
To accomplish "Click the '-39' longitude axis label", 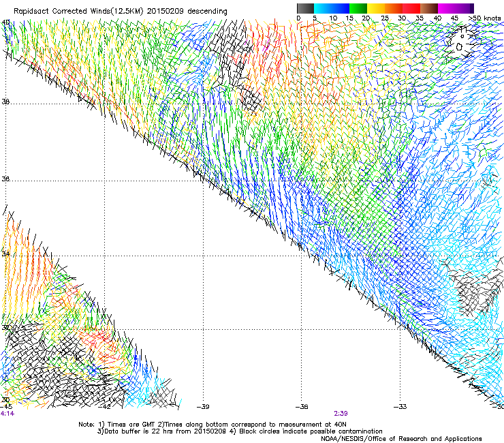I will (x=203, y=407).
